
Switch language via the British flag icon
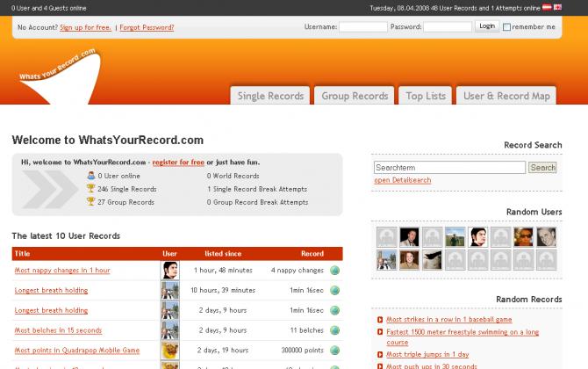click(x=557, y=8)
